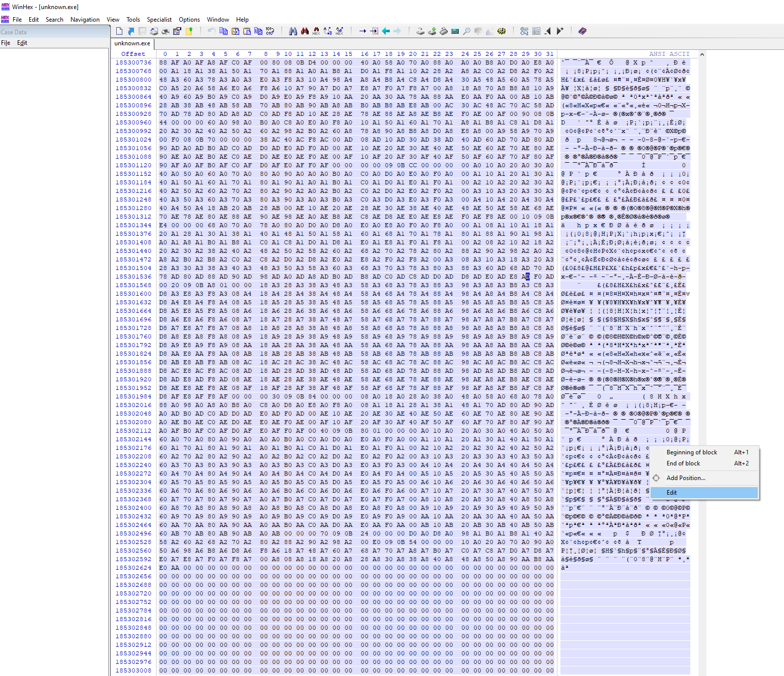The image size is (784, 676).
Task: Click the Open Disk toolbar icon
Action: (420, 31)
